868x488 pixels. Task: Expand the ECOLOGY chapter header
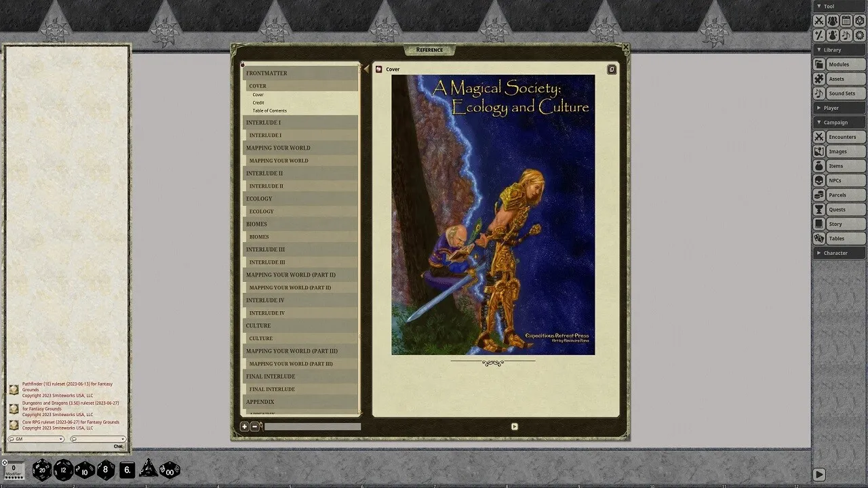[x=300, y=199]
